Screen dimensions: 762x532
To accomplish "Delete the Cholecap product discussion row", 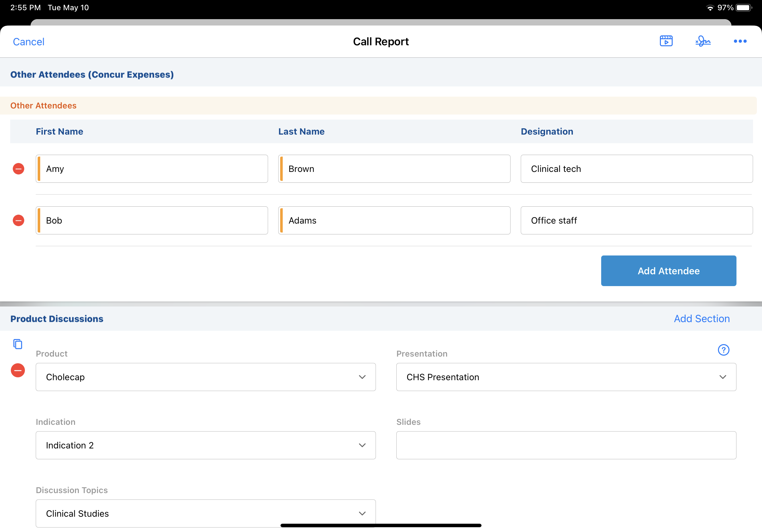I will point(18,370).
